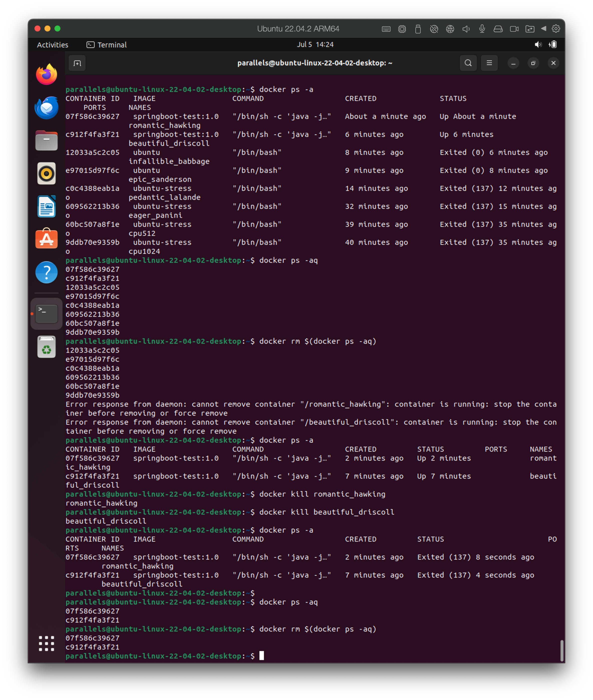
Task: Click the microphone icon in Parallels title bar
Action: tap(482, 29)
